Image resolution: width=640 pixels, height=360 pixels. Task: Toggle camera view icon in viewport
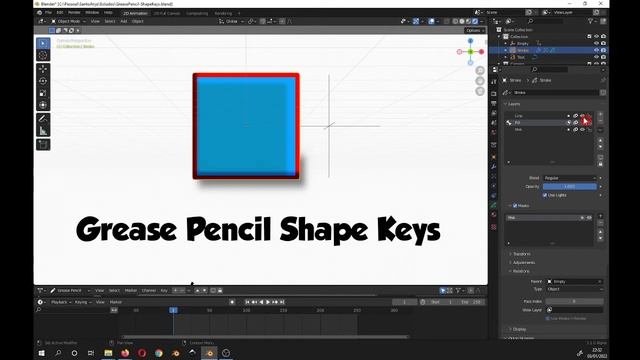click(x=480, y=91)
